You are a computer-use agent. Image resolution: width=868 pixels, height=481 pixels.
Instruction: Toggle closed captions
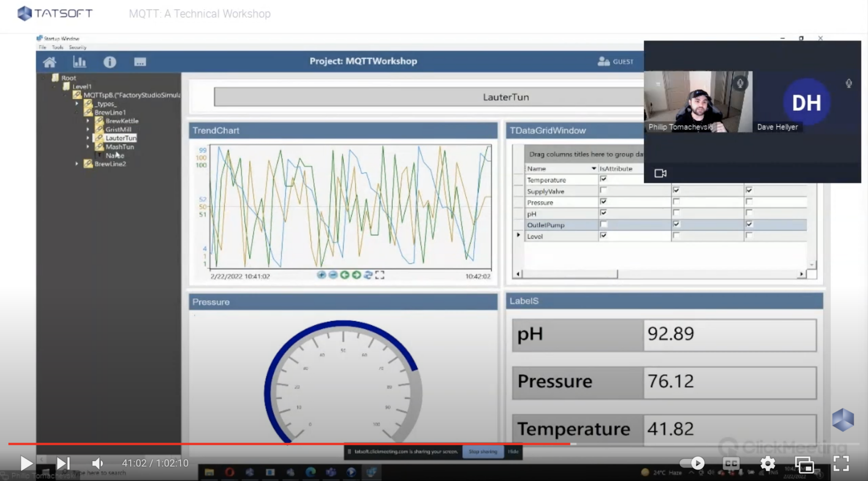pos(731,463)
